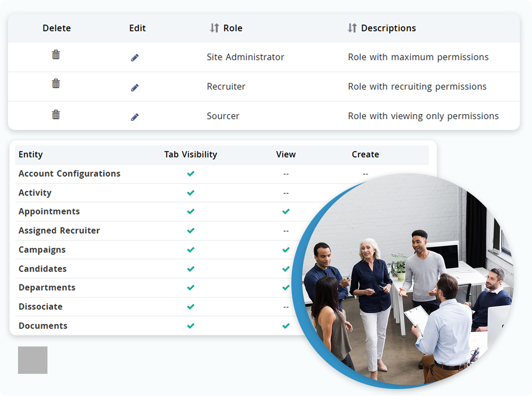532x396 pixels.
Task: Toggle Tab Visibility check for Assigned Recruiter
Action: (191, 230)
